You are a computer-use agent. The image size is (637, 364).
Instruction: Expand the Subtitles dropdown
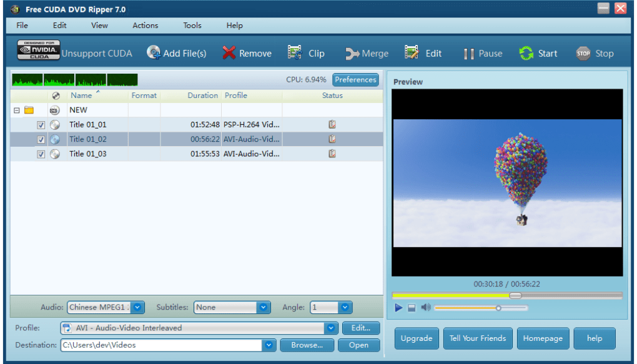coord(264,307)
